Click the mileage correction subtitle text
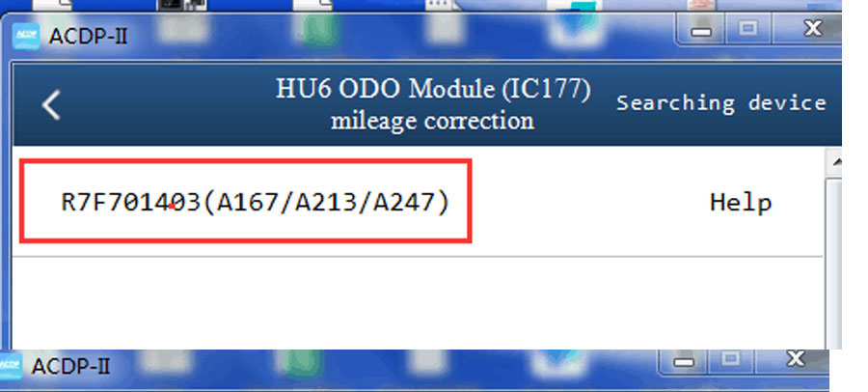 (x=432, y=121)
